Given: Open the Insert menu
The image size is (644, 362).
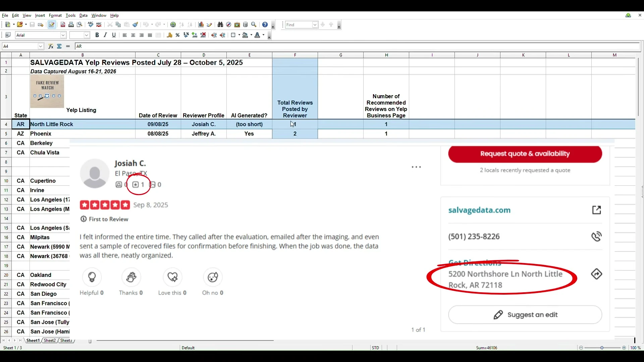Looking at the screenshot, I should (40, 15).
